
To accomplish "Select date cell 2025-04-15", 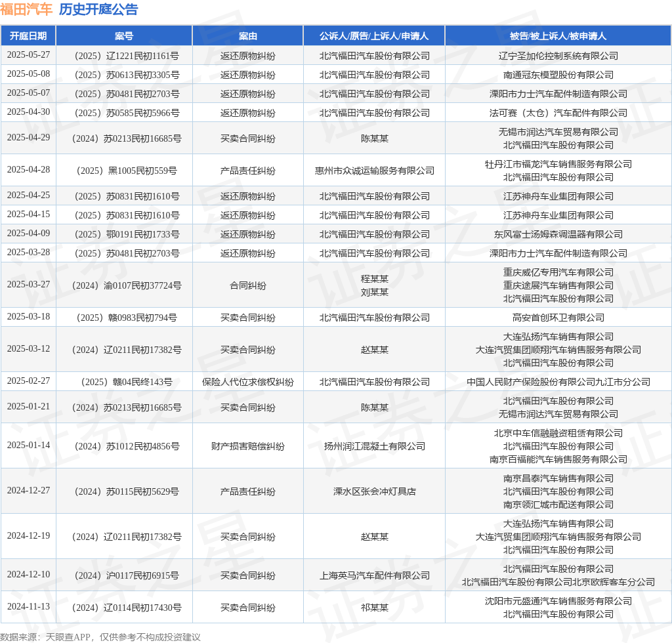I will (x=28, y=214).
